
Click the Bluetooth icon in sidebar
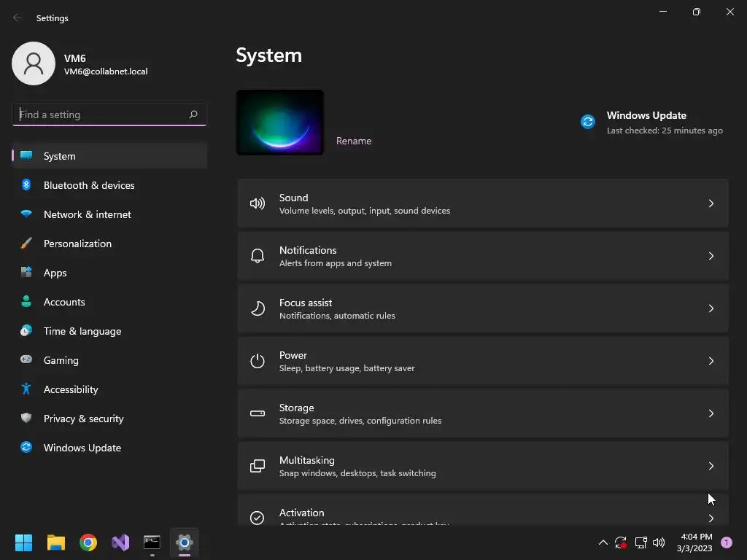point(26,184)
